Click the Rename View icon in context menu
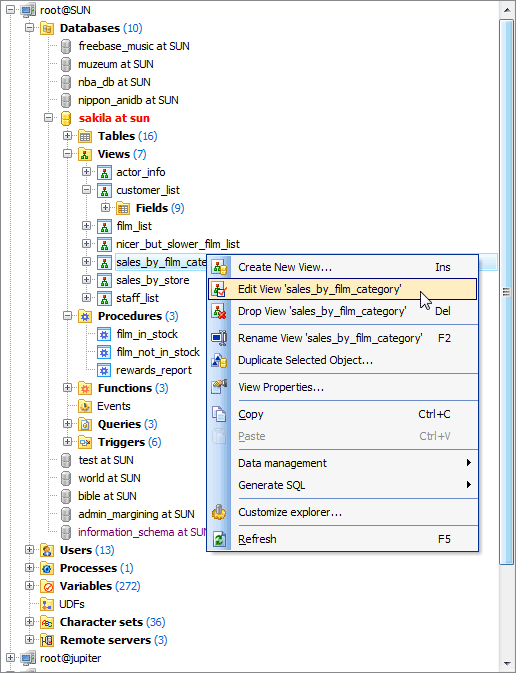Screen dimensions: 516x673 pyautogui.click(x=219, y=338)
